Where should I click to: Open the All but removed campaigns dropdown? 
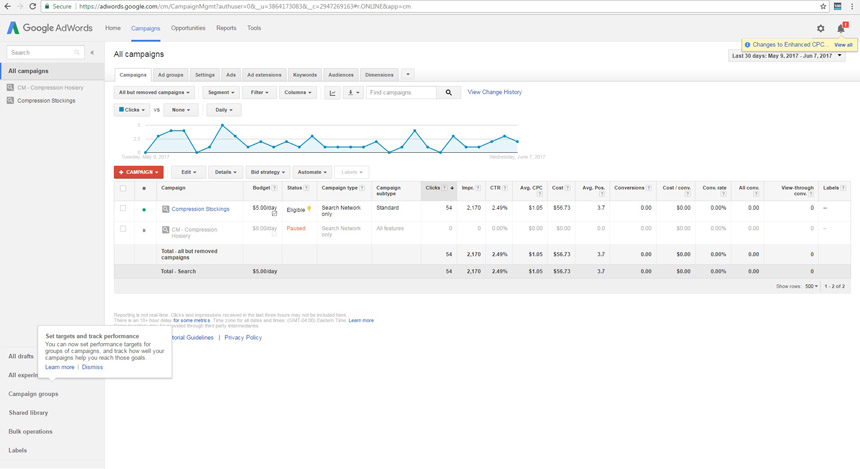pyautogui.click(x=154, y=93)
